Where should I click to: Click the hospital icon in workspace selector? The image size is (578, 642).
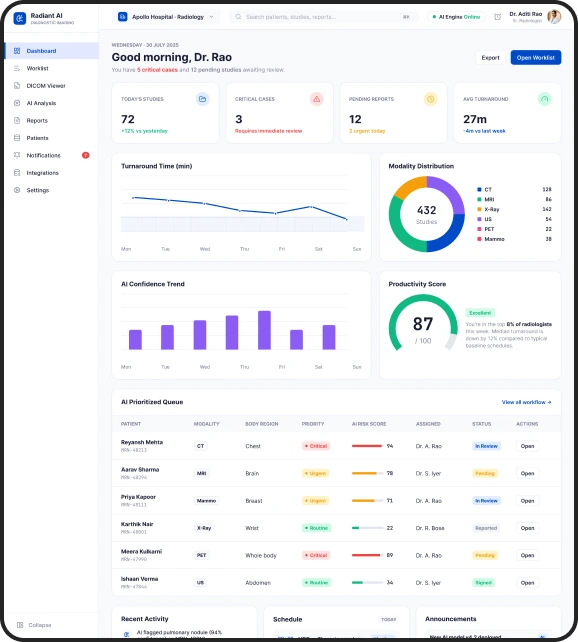[x=122, y=17]
